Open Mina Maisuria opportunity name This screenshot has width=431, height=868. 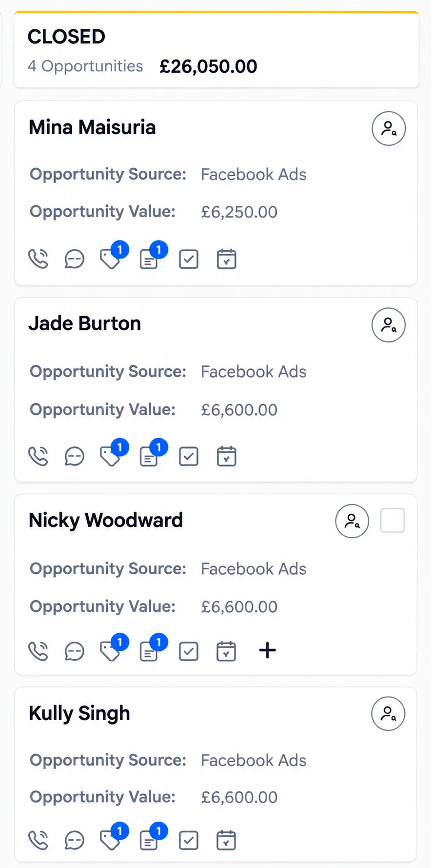[92, 127]
